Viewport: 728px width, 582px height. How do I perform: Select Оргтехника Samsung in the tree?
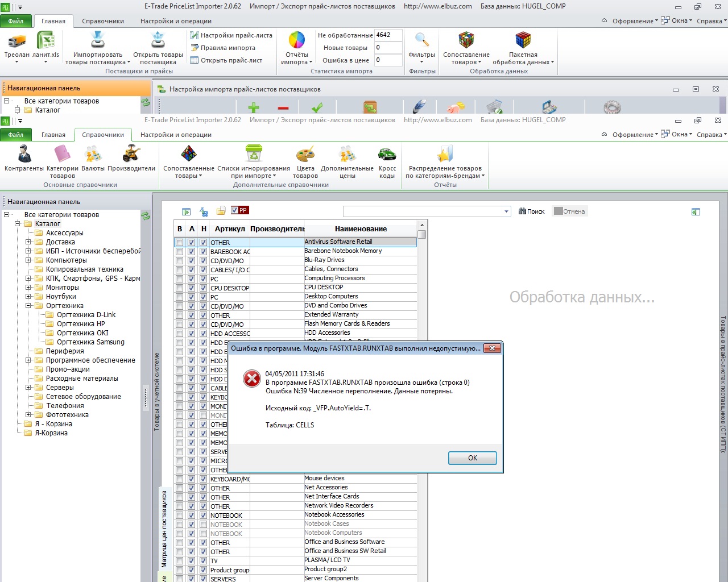coord(90,342)
